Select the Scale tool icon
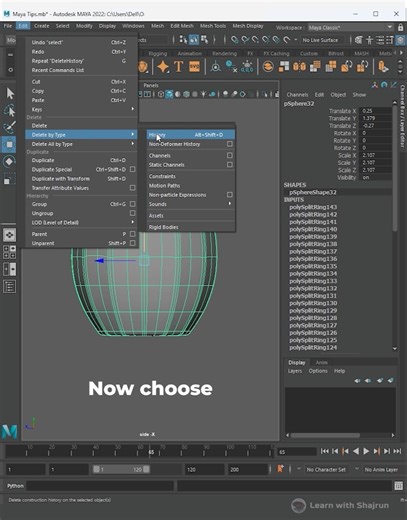This screenshot has width=407, height=520. (x=9, y=179)
